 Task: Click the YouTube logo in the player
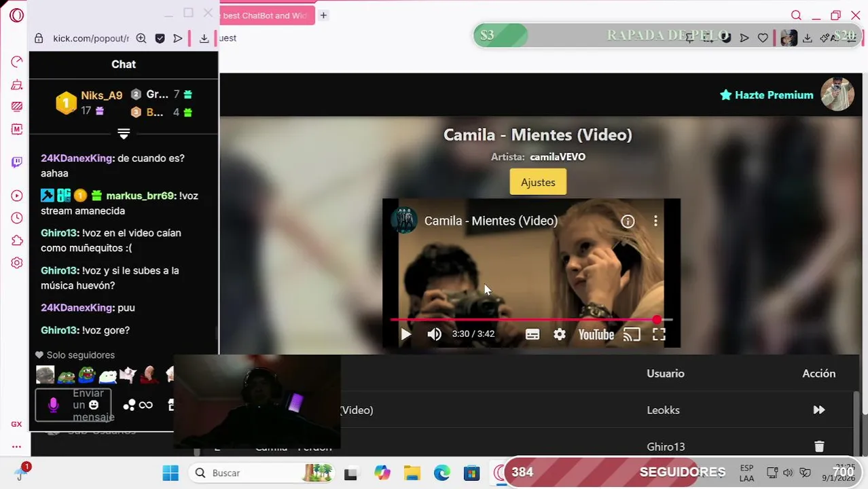[596, 334]
